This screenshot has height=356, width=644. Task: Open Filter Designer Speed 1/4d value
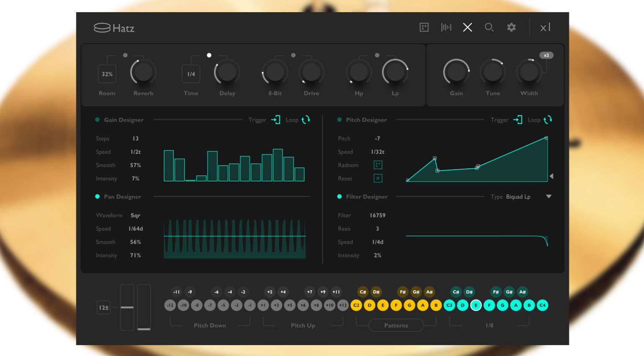tap(378, 242)
